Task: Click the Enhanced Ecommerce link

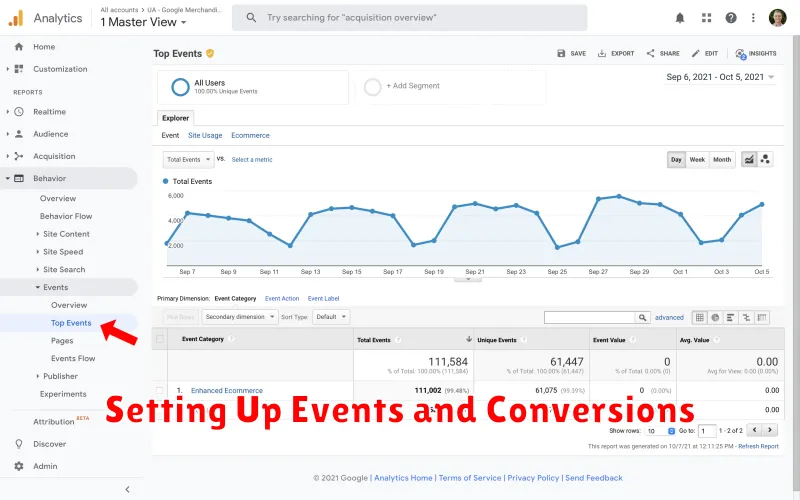Action: tap(227, 391)
